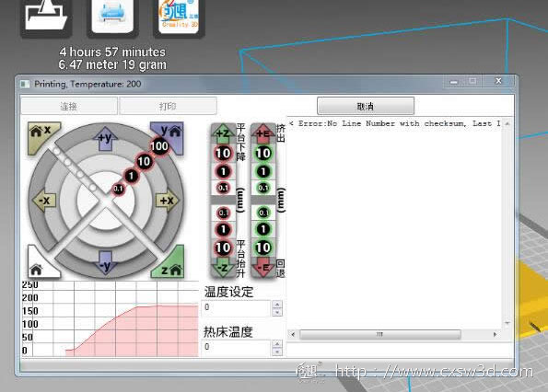The height and width of the screenshot is (392, 548).
Task: Click the log vertical scrollbar down arrow
Action: coord(507,323)
